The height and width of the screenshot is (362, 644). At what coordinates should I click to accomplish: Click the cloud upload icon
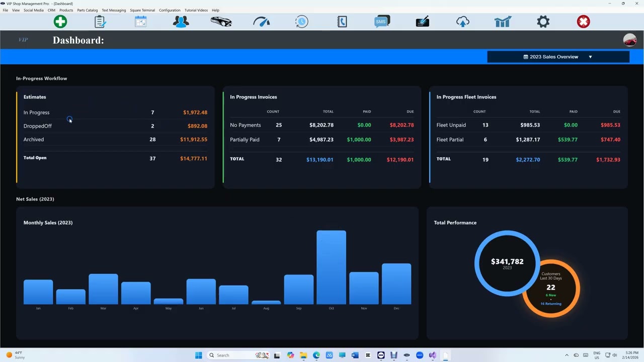[x=463, y=22]
